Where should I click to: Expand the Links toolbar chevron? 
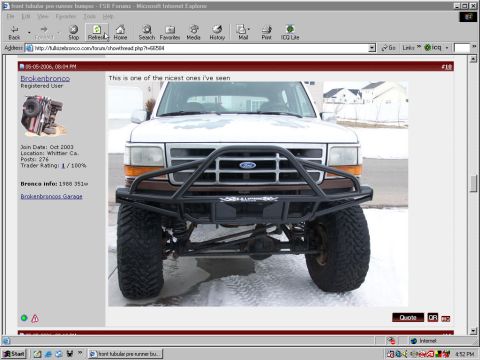(419, 46)
